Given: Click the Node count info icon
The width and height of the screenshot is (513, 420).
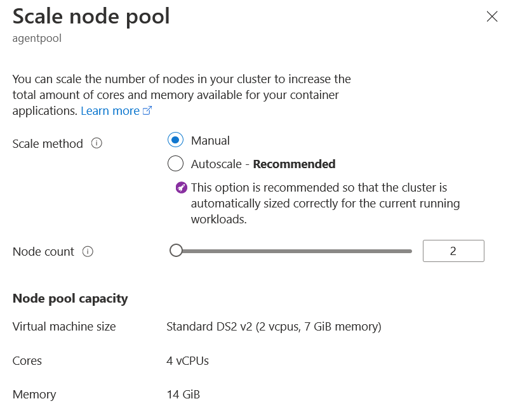Looking at the screenshot, I should click(88, 251).
